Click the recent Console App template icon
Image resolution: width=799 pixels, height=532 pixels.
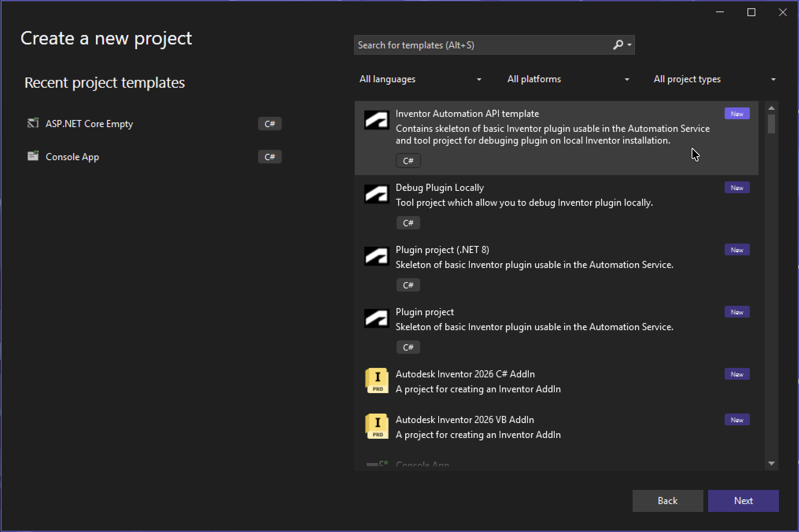(x=33, y=156)
